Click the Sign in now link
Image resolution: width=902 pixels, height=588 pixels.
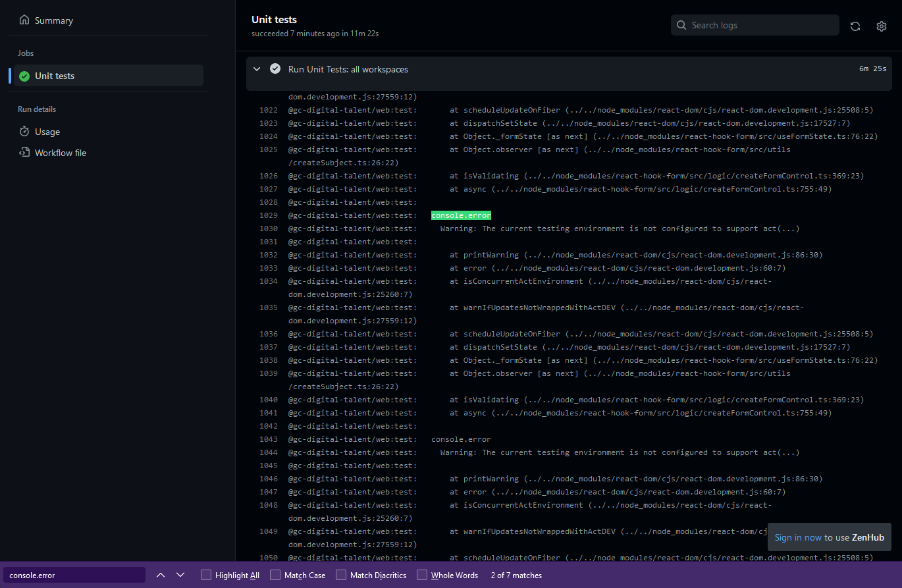[798, 537]
